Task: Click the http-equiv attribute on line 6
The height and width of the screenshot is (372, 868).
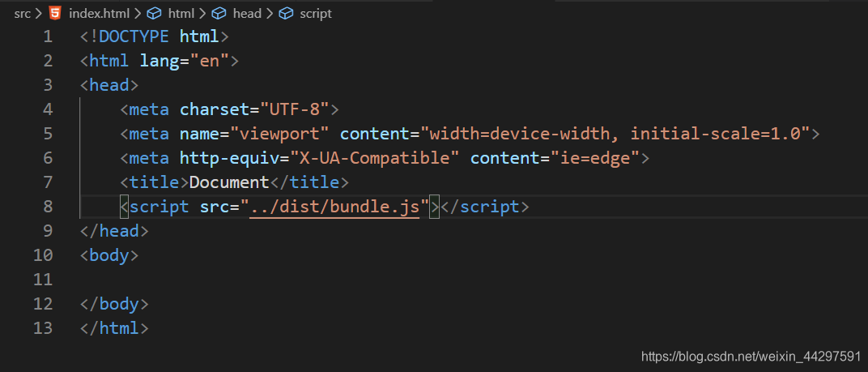Action: (230, 159)
